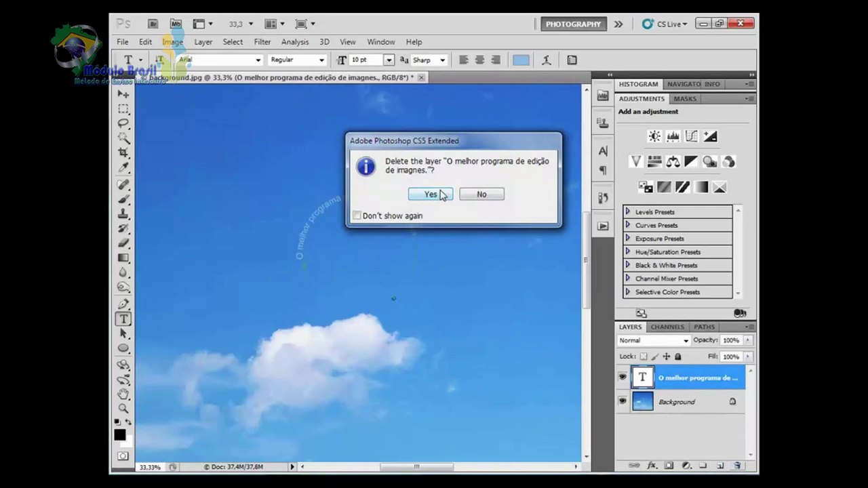The image size is (868, 488).
Task: Open CS Live
Action: coord(665,24)
